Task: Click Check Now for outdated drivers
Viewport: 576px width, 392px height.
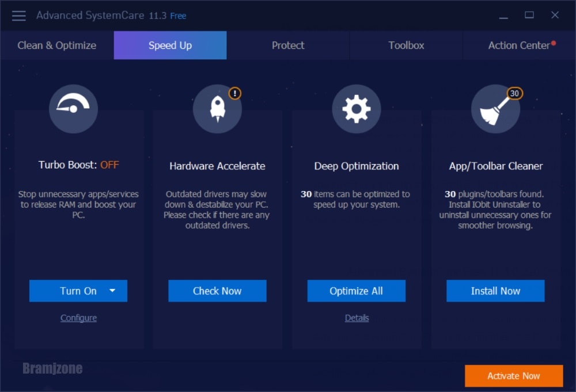Action: pyautogui.click(x=218, y=291)
